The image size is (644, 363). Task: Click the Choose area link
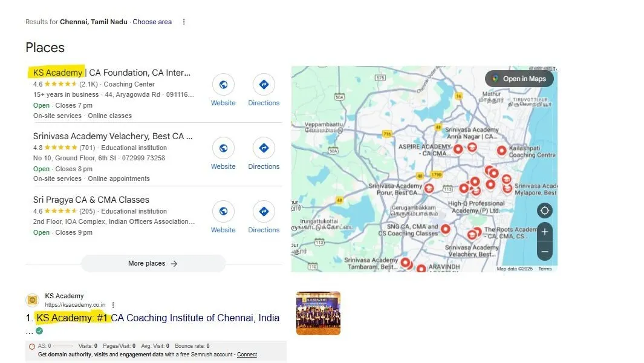pyautogui.click(x=152, y=22)
